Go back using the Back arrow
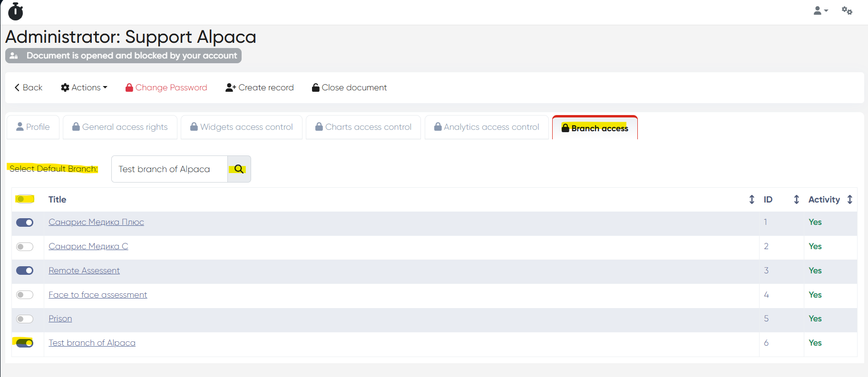This screenshot has width=868, height=377. [29, 87]
